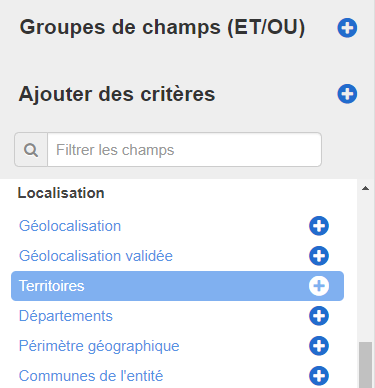
Task: Add Communes de l'entité plus icon
Action: pyautogui.click(x=319, y=376)
